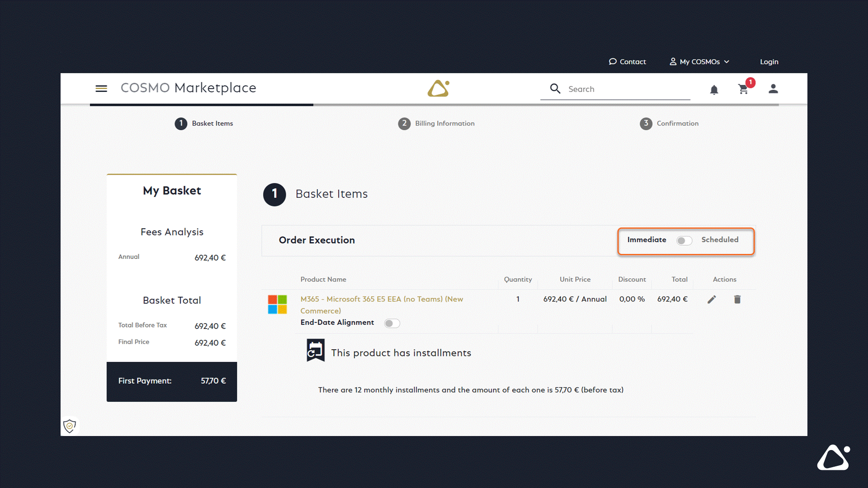Click the edit pencil icon for M365

[x=711, y=299]
